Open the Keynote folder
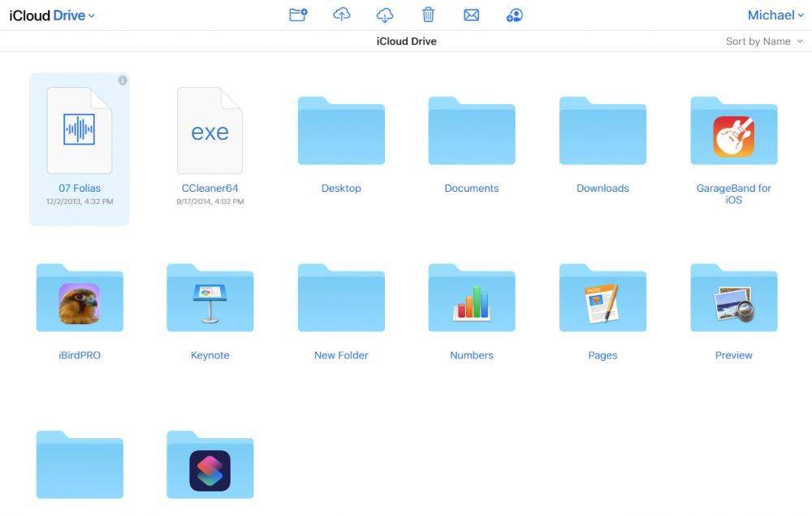 click(x=210, y=298)
